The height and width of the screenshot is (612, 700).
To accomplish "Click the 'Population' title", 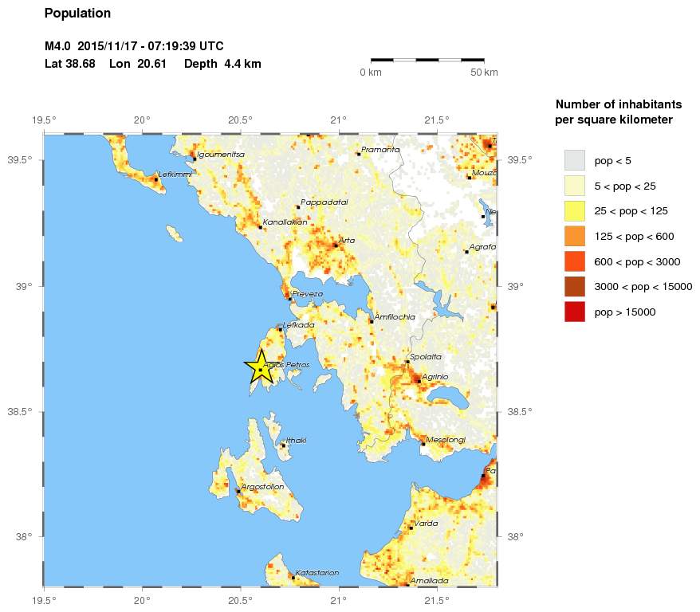I will [77, 14].
